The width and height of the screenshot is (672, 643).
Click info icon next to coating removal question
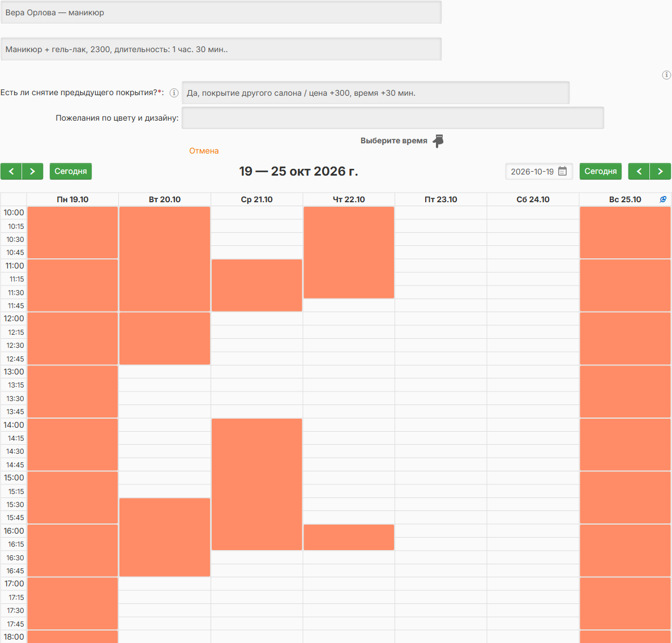[174, 93]
